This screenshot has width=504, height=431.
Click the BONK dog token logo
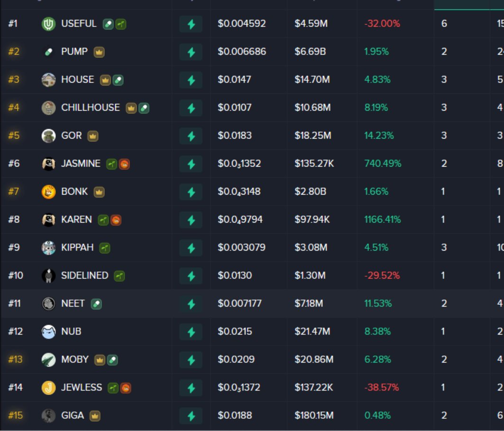point(48,192)
